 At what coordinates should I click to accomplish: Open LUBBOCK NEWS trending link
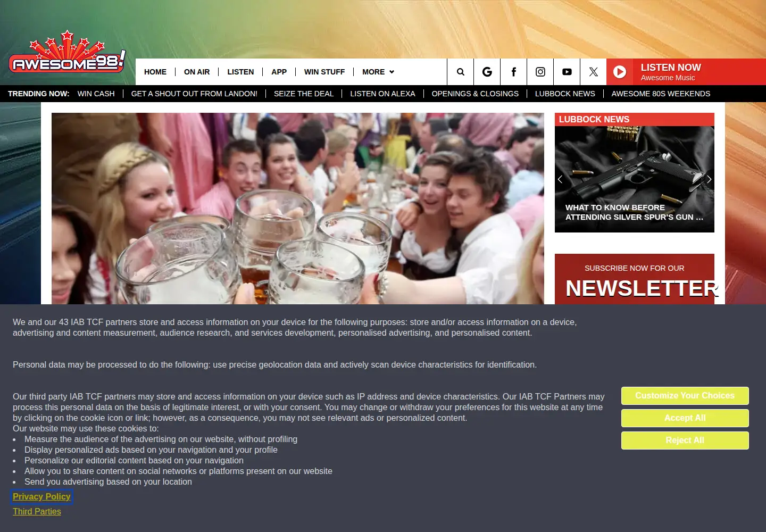[565, 94]
